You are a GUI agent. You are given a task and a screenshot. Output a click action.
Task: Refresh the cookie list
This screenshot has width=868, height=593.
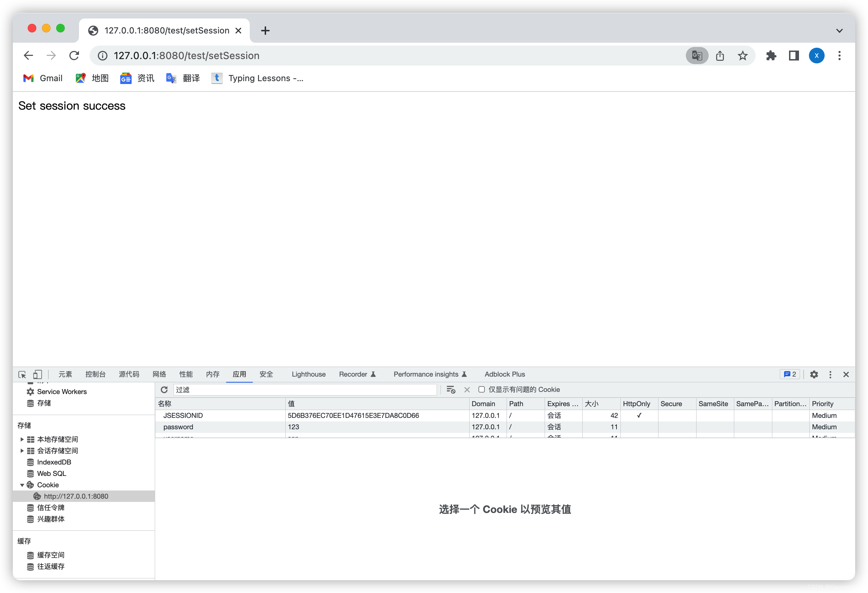[164, 390]
